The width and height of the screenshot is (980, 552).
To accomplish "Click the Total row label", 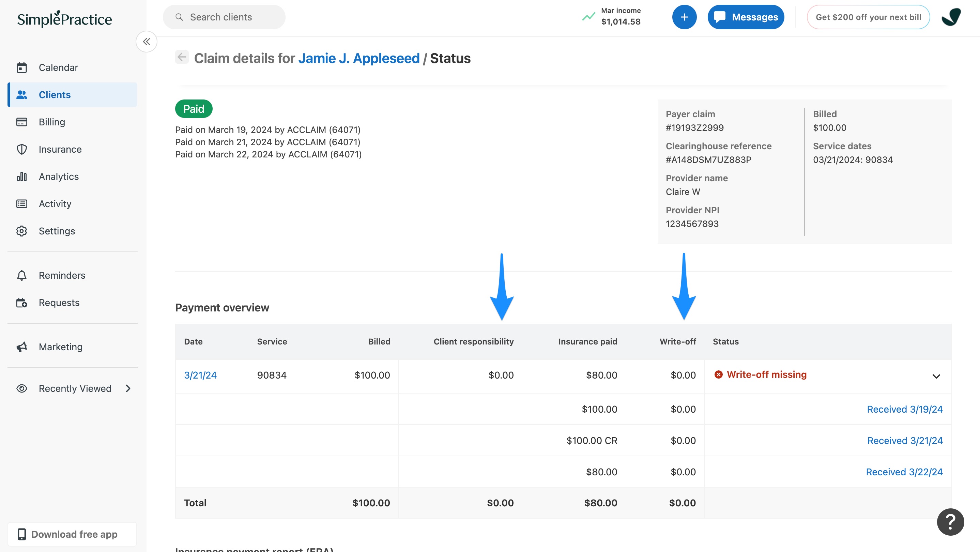I will click(x=195, y=503).
